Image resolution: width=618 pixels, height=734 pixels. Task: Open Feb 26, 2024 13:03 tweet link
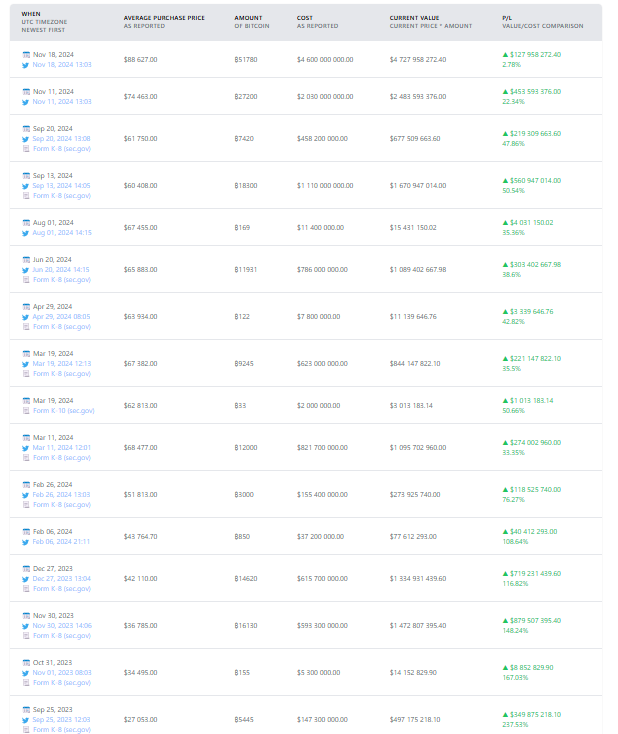click(x=61, y=495)
